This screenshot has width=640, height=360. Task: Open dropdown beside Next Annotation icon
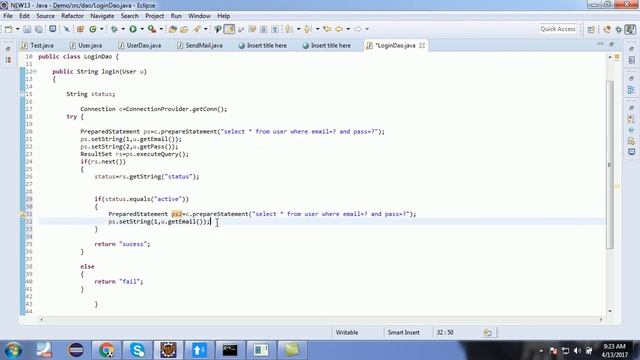(298, 29)
